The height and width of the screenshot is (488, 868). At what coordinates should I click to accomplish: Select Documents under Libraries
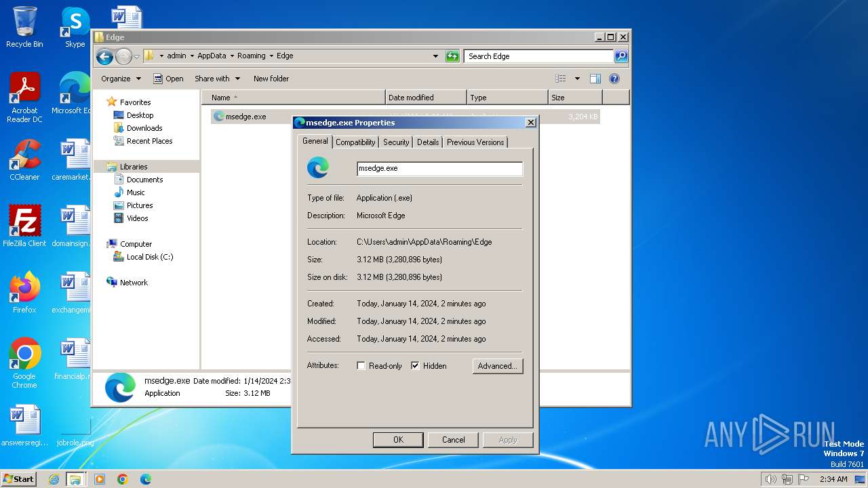(x=144, y=180)
